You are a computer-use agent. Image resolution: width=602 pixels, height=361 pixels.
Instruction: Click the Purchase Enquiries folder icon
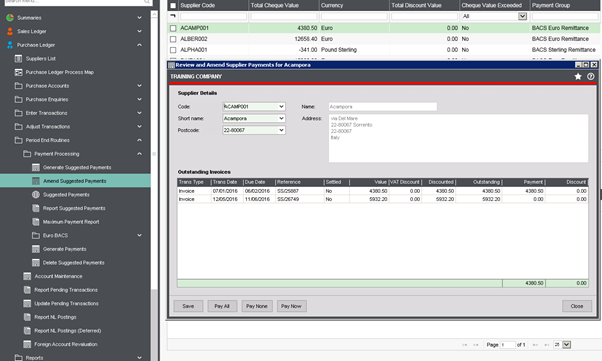[x=18, y=99]
